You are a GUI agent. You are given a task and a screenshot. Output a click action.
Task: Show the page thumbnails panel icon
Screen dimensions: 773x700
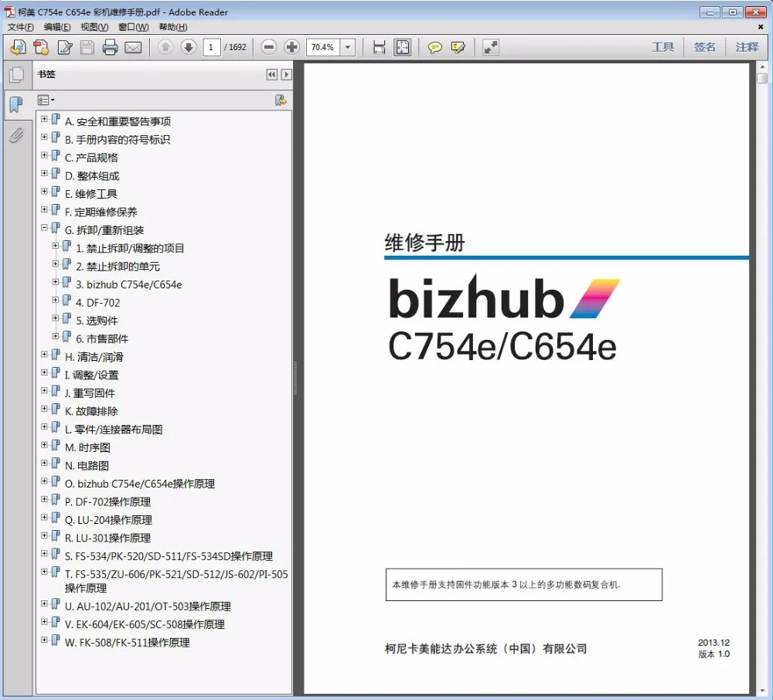pyautogui.click(x=18, y=74)
